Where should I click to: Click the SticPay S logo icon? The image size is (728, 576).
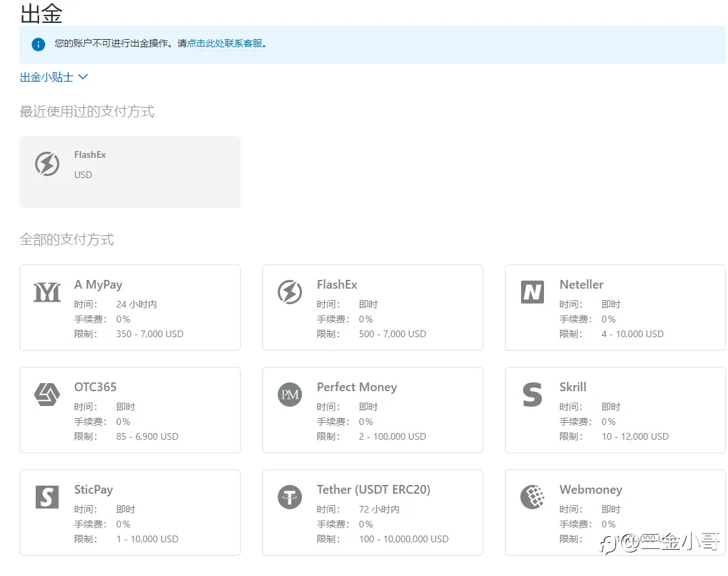47,497
